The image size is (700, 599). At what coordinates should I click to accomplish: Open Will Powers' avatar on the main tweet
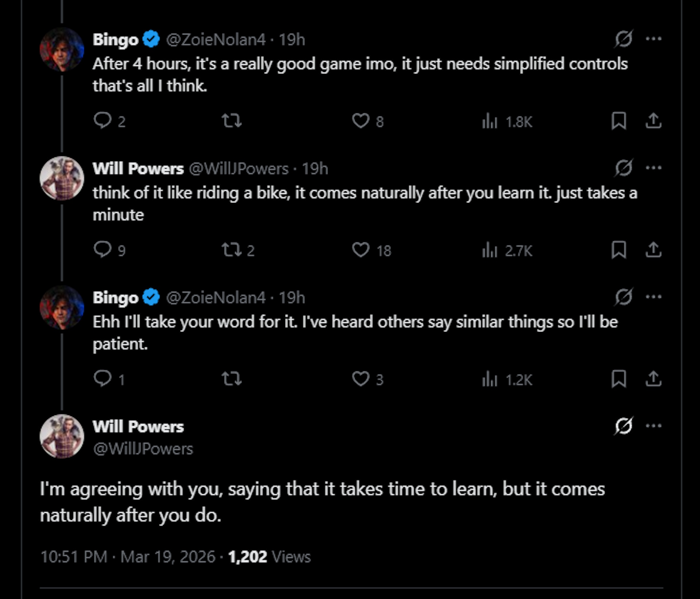click(x=62, y=436)
